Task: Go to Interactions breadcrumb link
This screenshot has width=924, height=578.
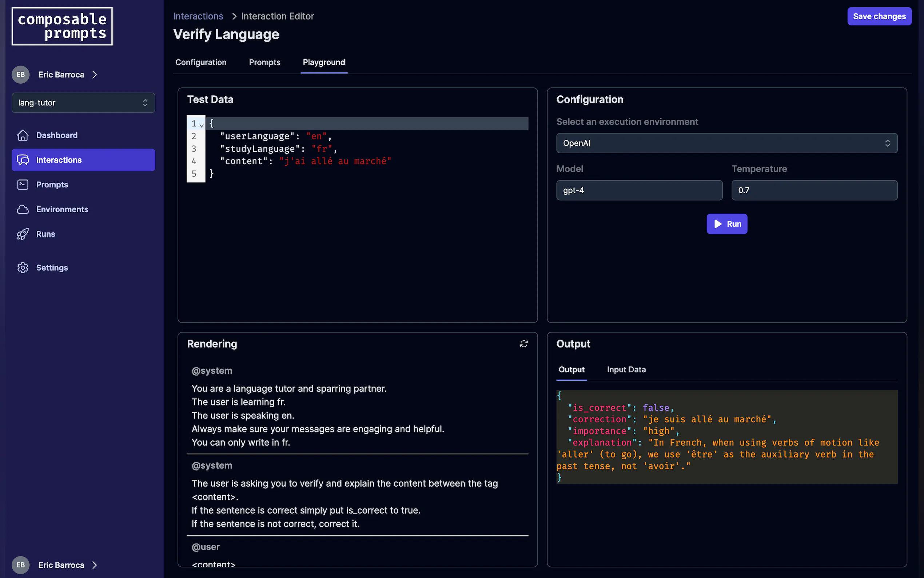Action: (x=198, y=16)
